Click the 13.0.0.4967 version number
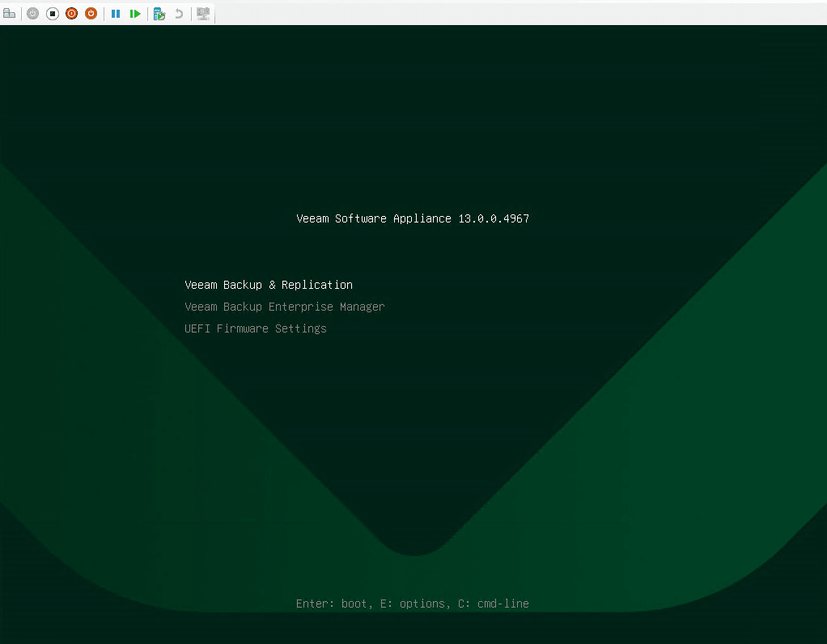Image resolution: width=827 pixels, height=644 pixels. (x=494, y=218)
